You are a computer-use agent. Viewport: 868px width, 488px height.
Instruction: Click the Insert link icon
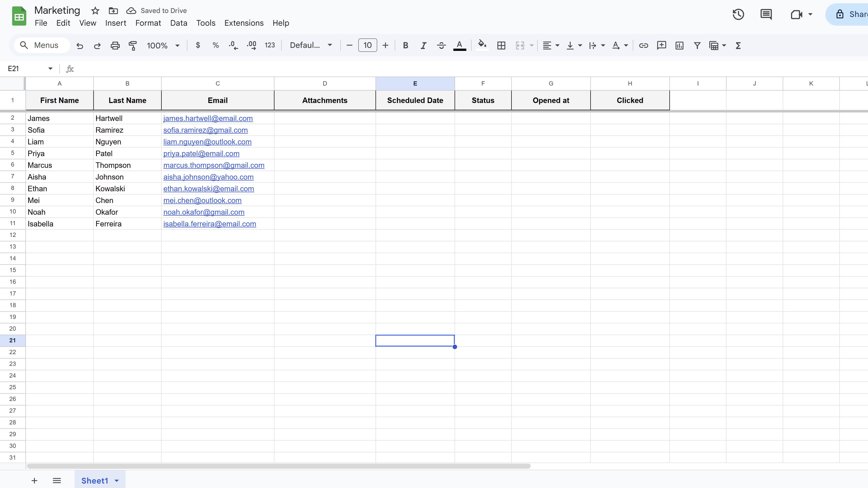(x=644, y=45)
